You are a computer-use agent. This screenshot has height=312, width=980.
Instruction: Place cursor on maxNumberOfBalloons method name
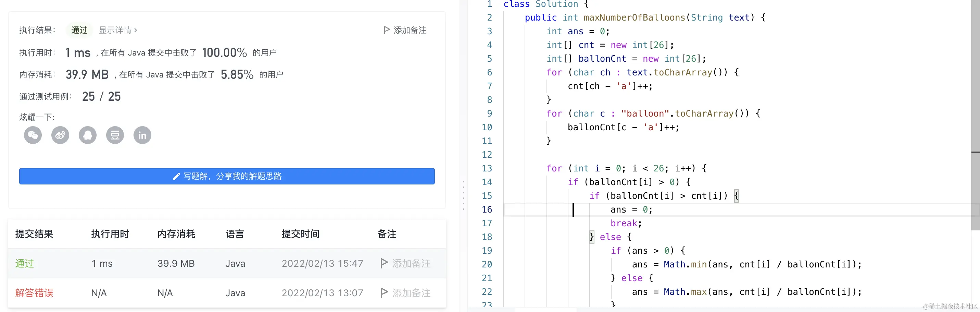[634, 17]
